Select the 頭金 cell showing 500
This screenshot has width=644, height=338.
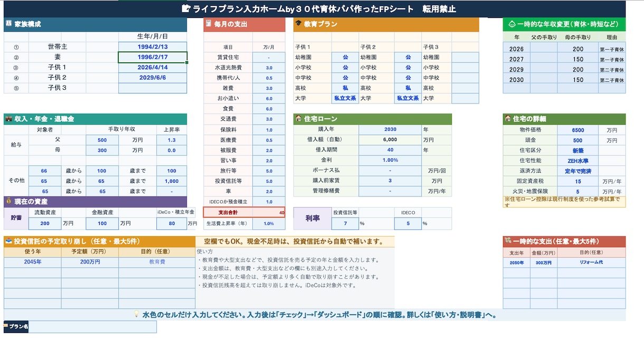577,140
